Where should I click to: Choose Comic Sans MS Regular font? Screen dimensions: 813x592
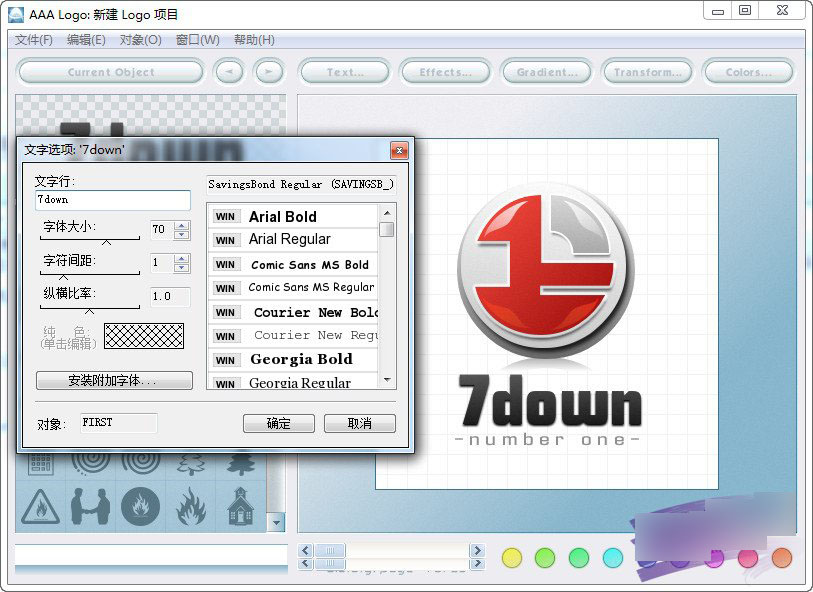pos(293,288)
